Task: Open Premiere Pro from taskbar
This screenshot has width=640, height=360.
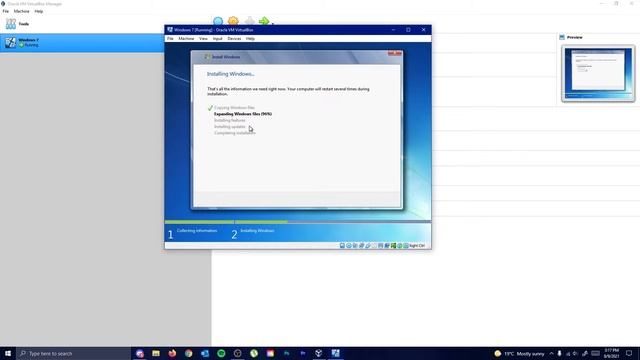Action: [x=303, y=353]
